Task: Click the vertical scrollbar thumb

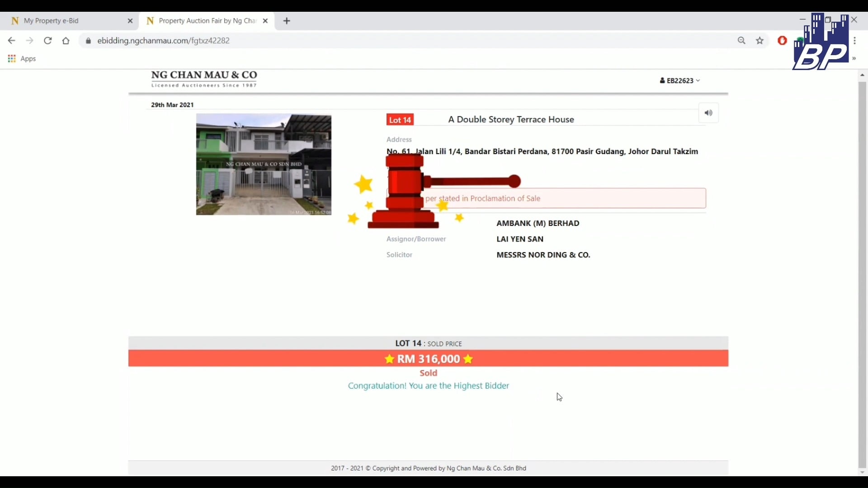Action: pyautogui.click(x=863, y=275)
